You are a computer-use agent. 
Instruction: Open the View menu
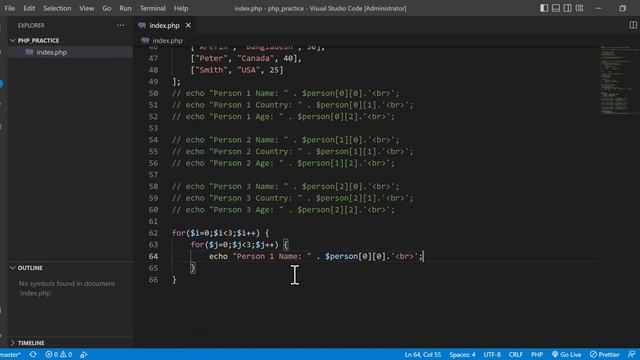(87, 8)
